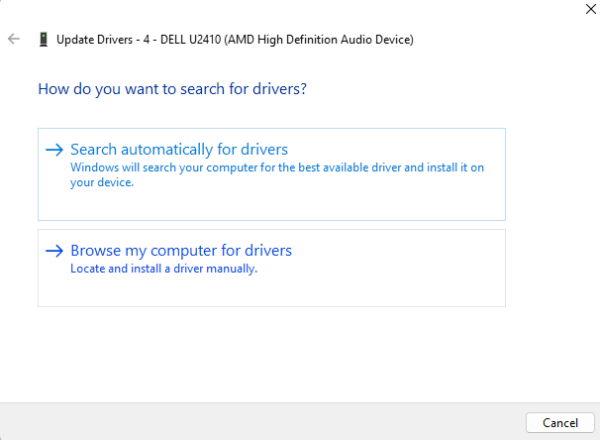Screen dimensions: 600x440
Task: Click the arrow icon beside Browse my computer
Action: point(54,251)
